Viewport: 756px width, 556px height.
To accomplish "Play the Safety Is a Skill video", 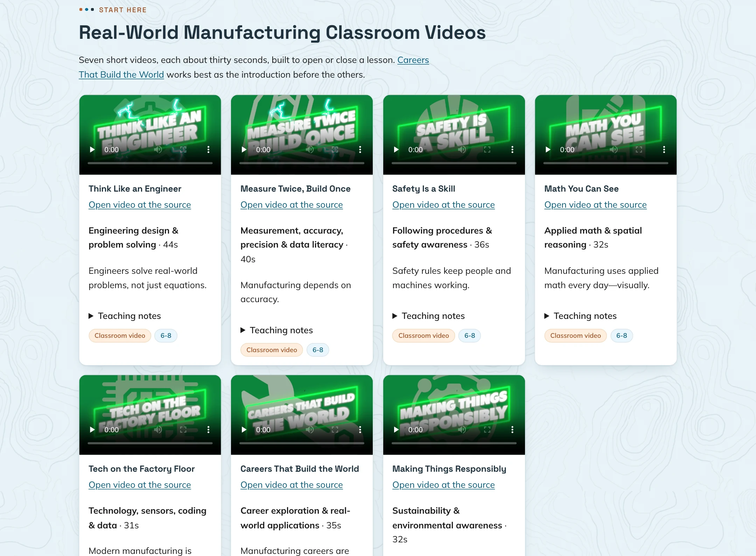I will 396,150.
